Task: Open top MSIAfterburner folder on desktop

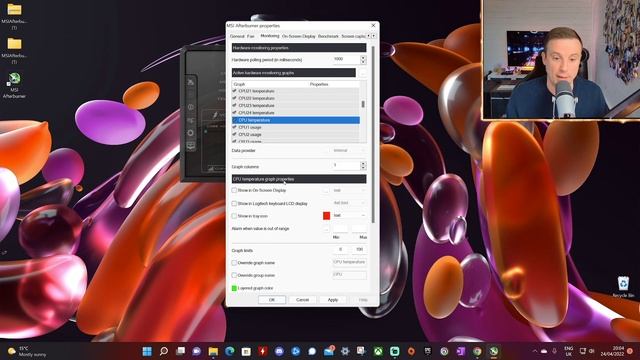Action: click(x=14, y=16)
